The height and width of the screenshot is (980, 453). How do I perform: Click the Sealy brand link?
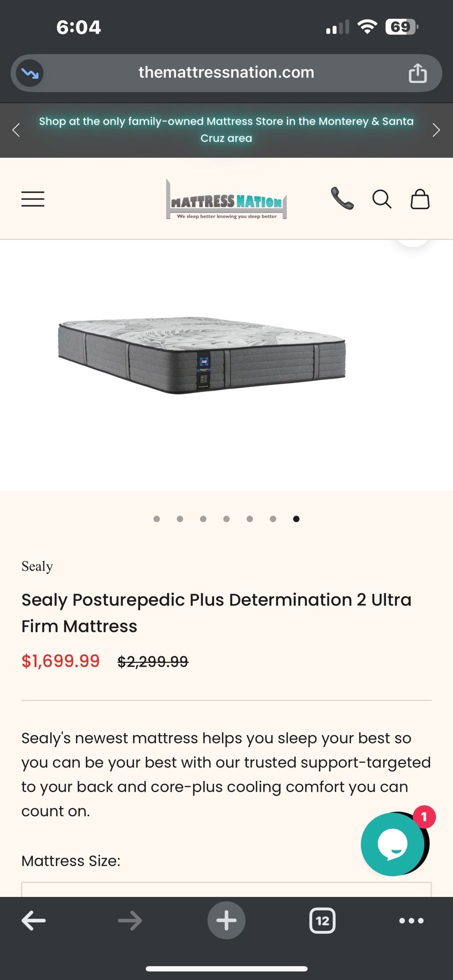click(x=37, y=566)
